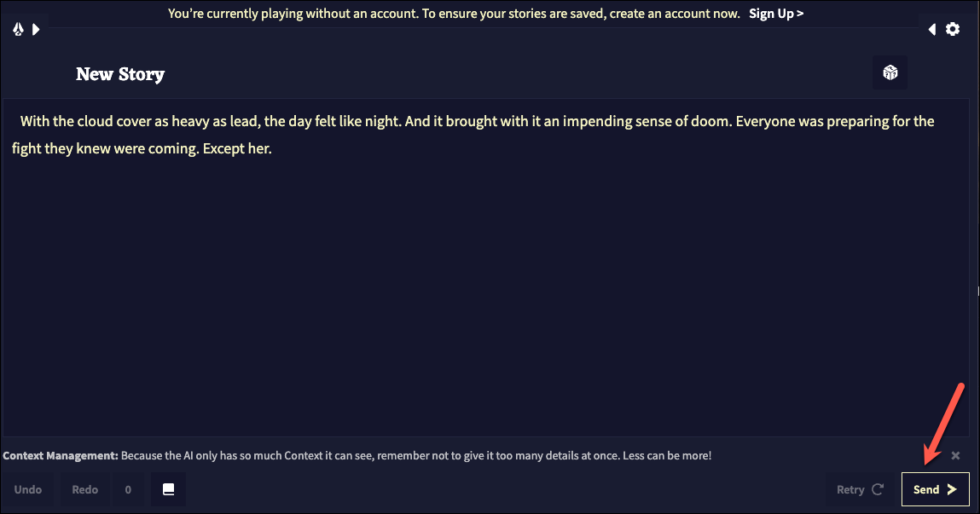The width and height of the screenshot is (980, 514).
Task: Click the 'playing without an account' banner message
Action: click(x=454, y=14)
